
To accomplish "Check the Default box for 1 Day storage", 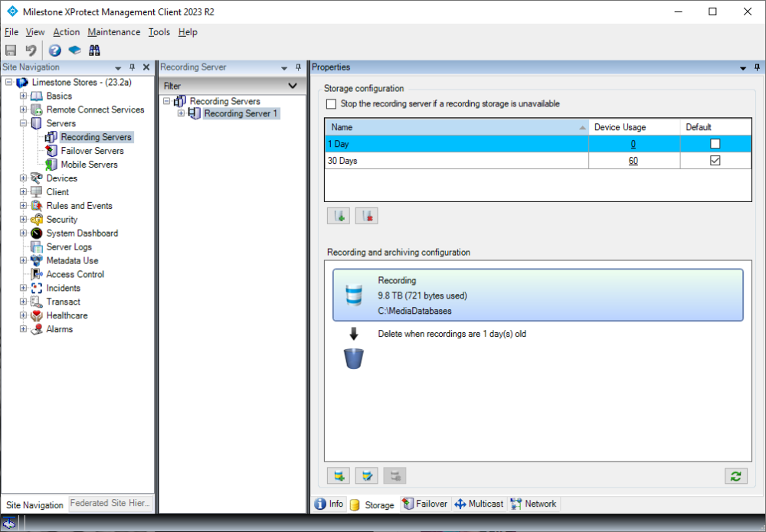I will coord(715,144).
